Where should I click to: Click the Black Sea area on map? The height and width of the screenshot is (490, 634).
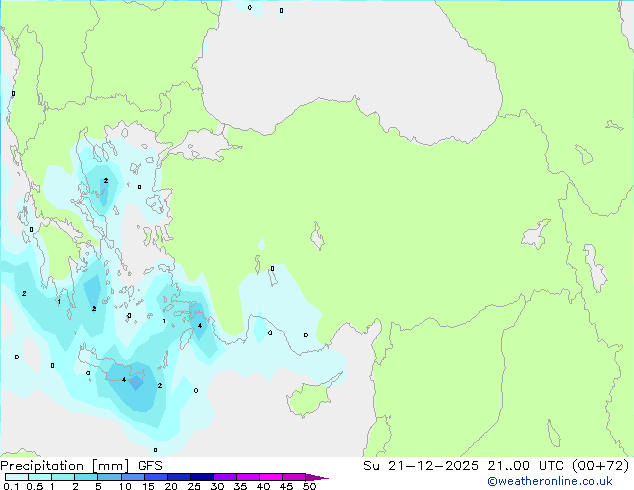[x=350, y=60]
